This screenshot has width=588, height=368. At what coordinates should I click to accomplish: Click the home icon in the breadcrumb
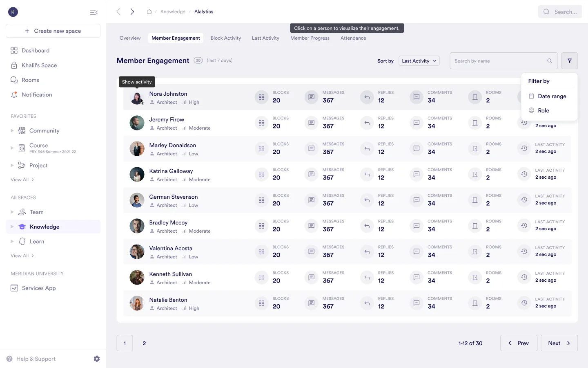(x=149, y=11)
